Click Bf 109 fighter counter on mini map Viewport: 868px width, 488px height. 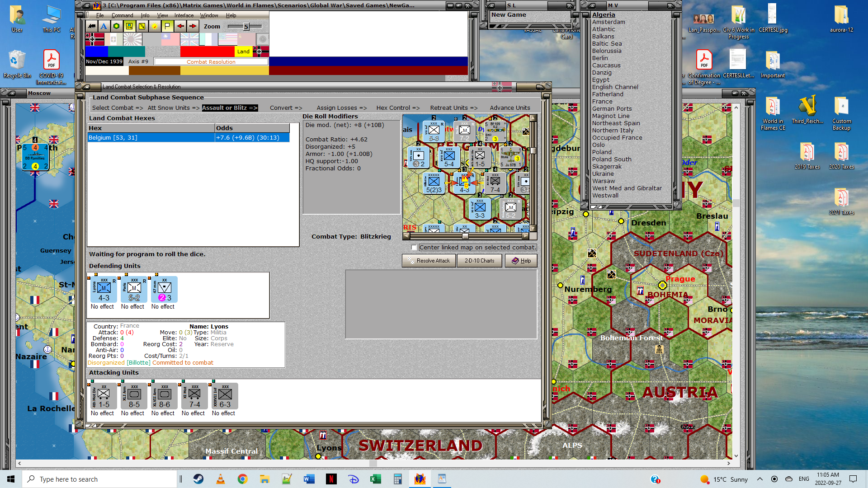(495, 131)
